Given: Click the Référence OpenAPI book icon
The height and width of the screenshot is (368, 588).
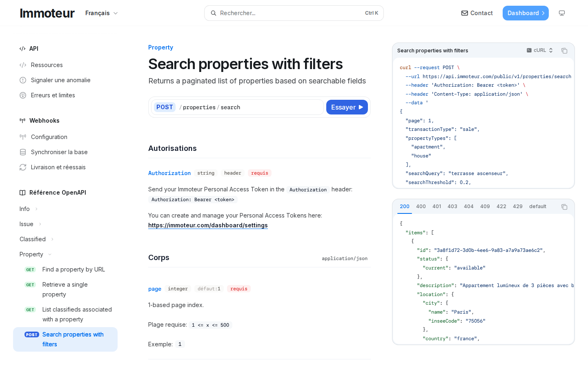Looking at the screenshot, I should pos(22,193).
